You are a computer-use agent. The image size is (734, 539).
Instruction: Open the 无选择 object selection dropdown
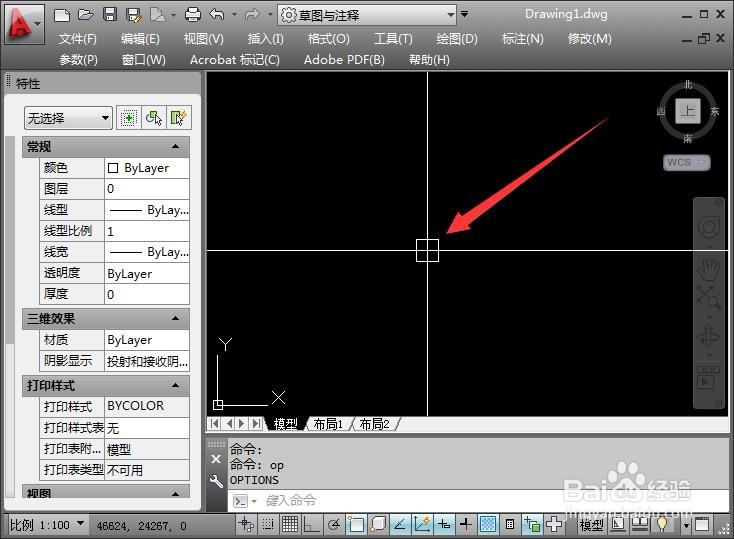click(x=68, y=118)
